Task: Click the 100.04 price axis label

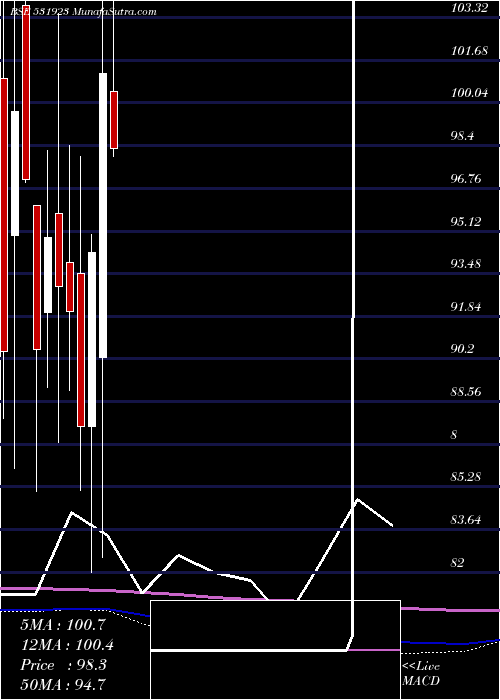Action: (469, 94)
